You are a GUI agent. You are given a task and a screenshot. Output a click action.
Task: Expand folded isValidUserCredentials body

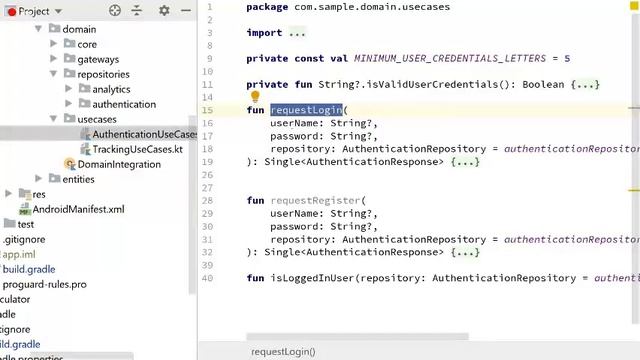click(x=585, y=84)
